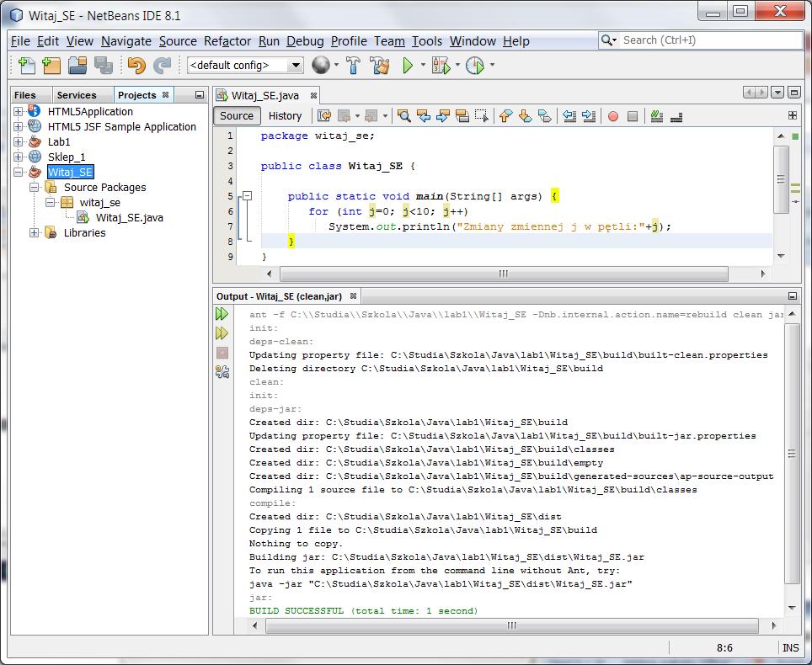The width and height of the screenshot is (812, 665).
Task: Open the Tools menu
Action: click(x=427, y=41)
